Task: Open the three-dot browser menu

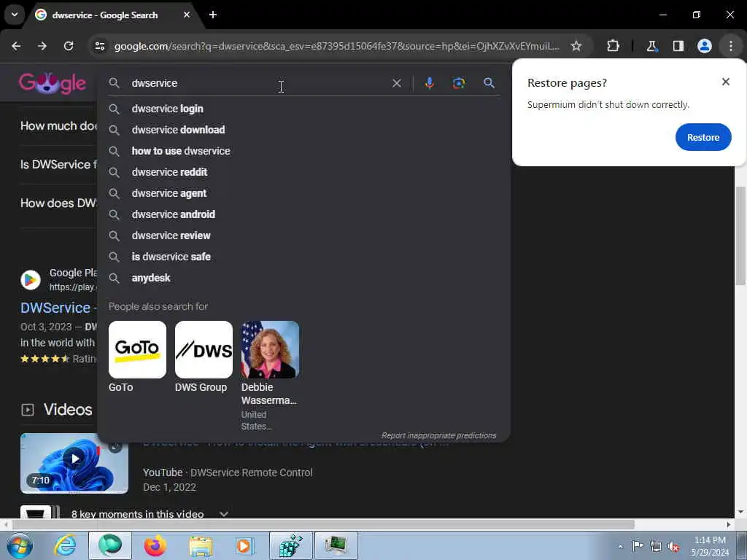Action: click(731, 46)
